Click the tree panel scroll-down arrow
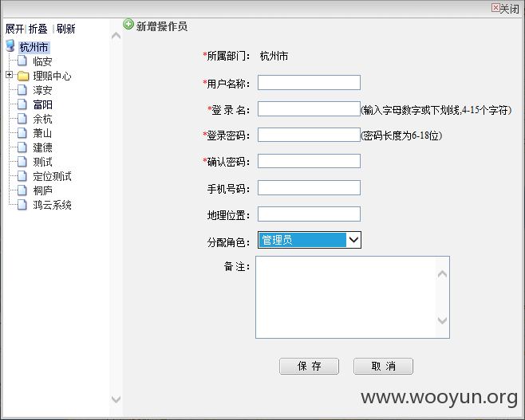 coord(116,399)
